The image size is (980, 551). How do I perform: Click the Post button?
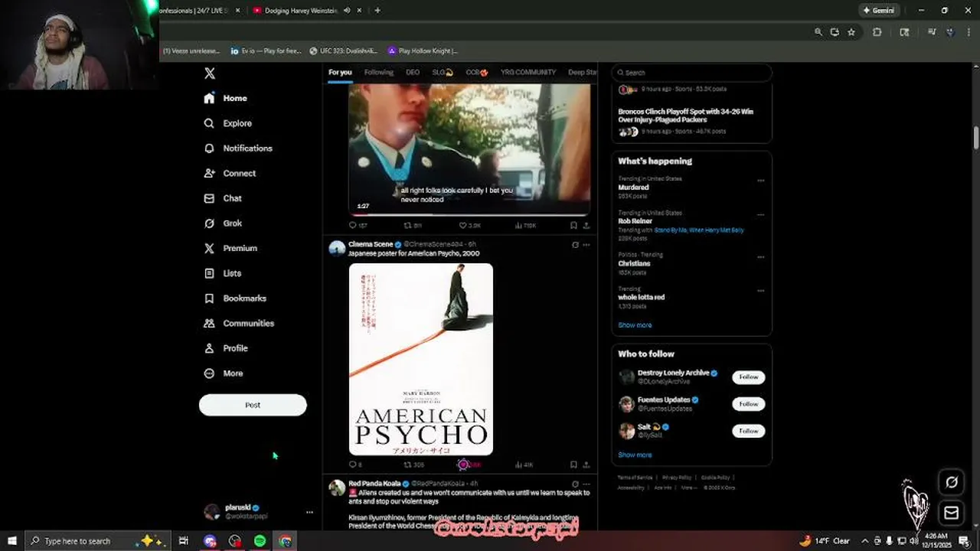coord(253,405)
